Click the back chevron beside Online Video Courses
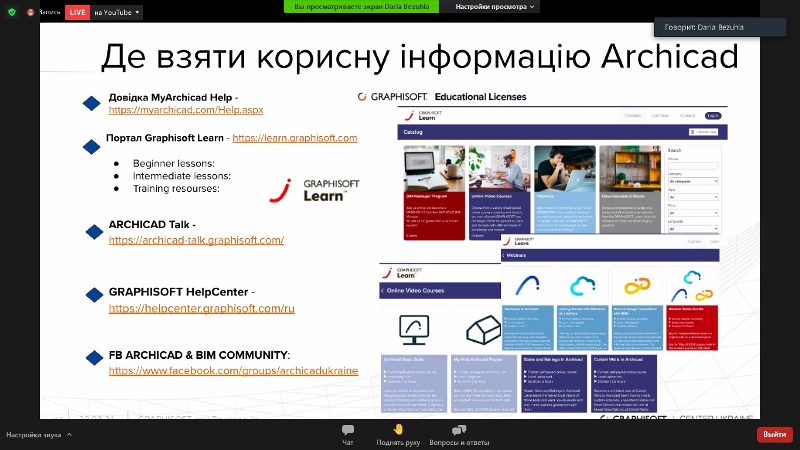The height and width of the screenshot is (450, 800). click(x=382, y=290)
